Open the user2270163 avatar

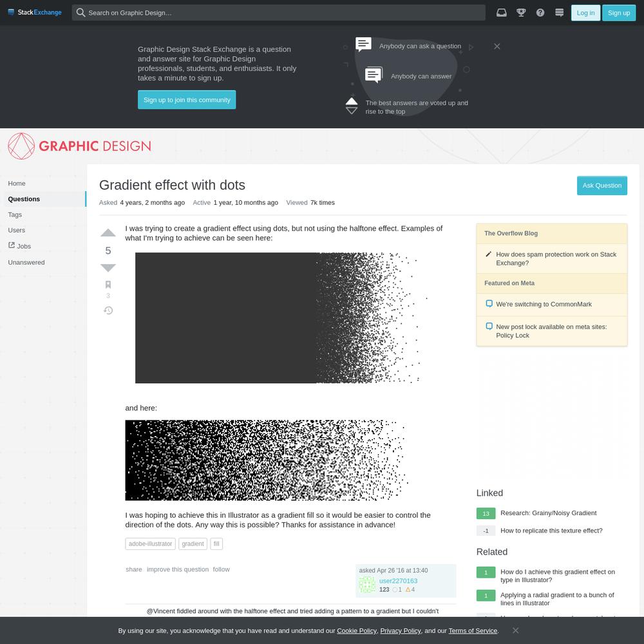click(x=367, y=585)
